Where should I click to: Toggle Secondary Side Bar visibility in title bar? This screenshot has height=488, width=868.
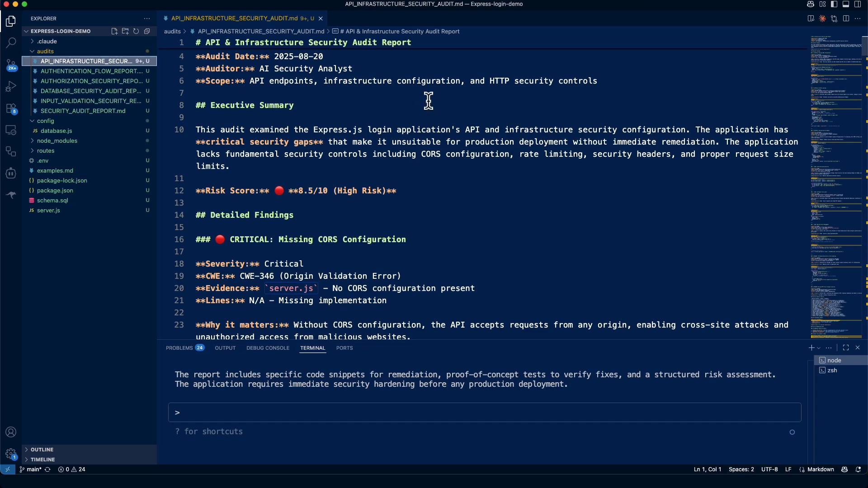pos(858,4)
